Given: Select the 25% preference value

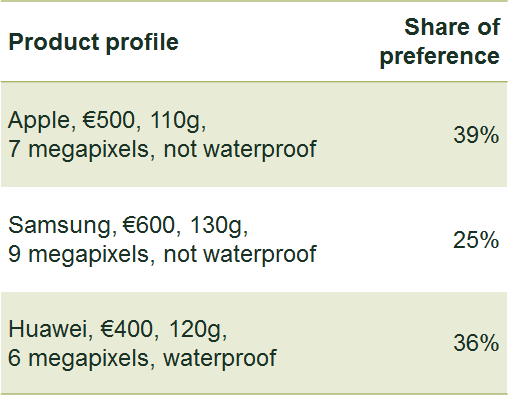Looking at the screenshot, I should point(476,240).
